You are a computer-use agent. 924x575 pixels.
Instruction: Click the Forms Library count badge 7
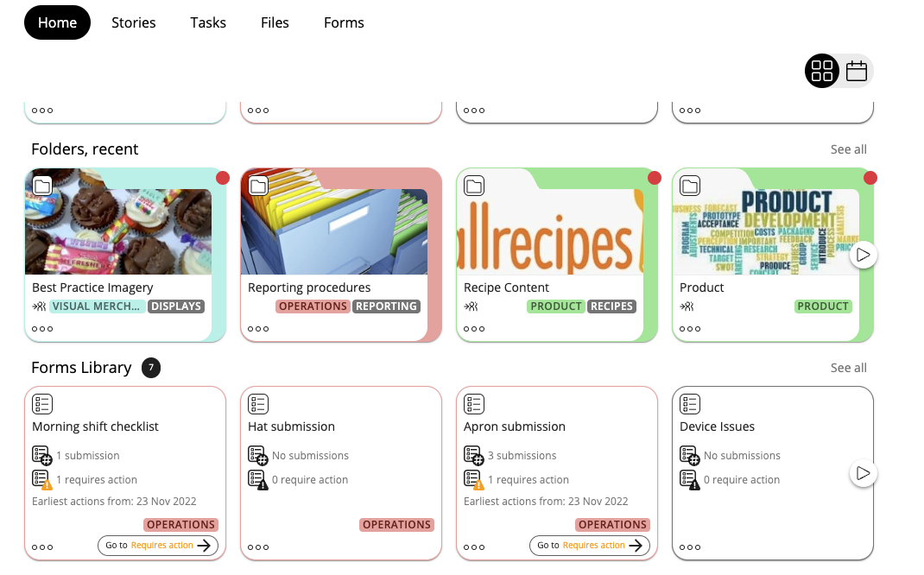coord(151,368)
